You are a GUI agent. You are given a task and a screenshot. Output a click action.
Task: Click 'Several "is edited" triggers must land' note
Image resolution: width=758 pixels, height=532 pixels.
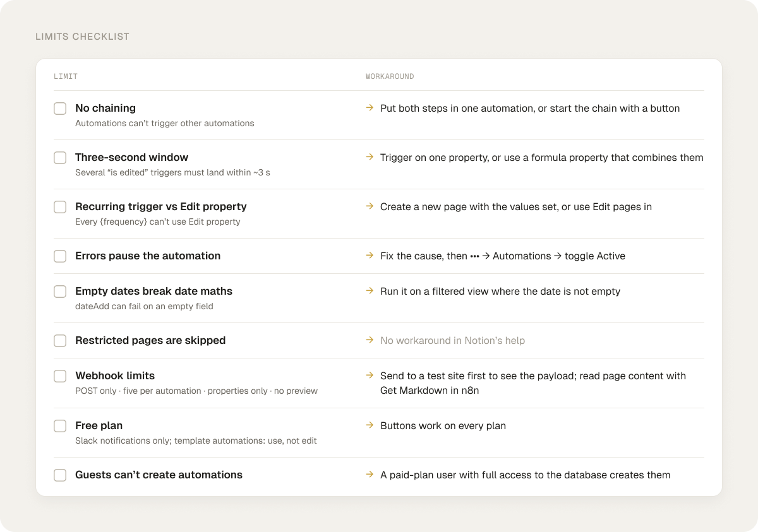(172, 172)
